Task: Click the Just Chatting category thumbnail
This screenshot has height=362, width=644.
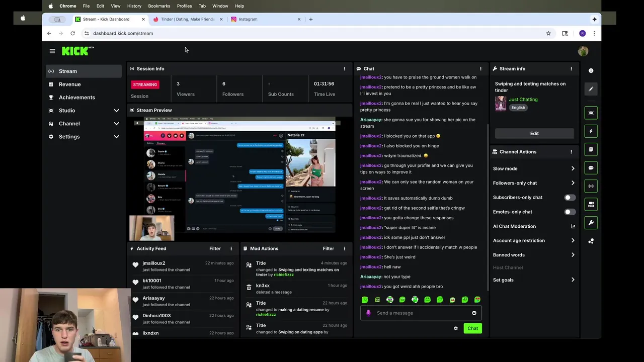Action: [501, 104]
